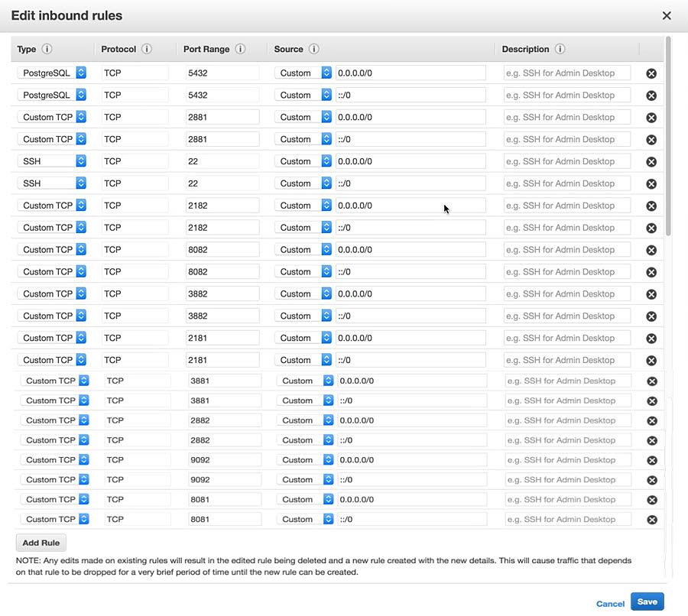This screenshot has height=616, width=688.
Task: Delete the PostgreSQL 5432 rule with source ::/0
Action: (x=651, y=96)
